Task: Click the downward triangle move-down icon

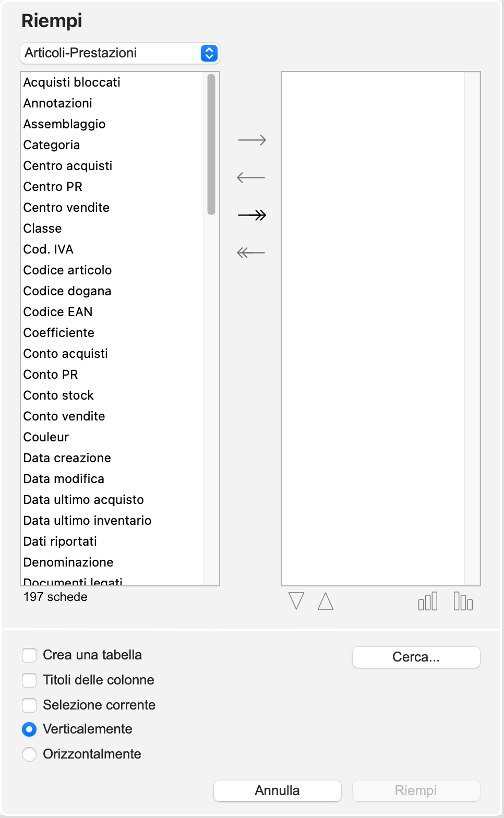Action: pyautogui.click(x=296, y=601)
